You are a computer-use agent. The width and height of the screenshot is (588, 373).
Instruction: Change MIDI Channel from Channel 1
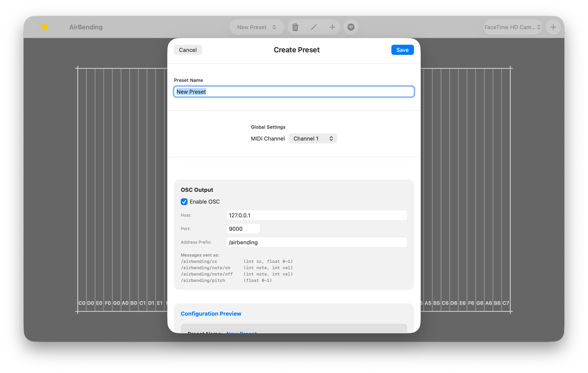[313, 138]
